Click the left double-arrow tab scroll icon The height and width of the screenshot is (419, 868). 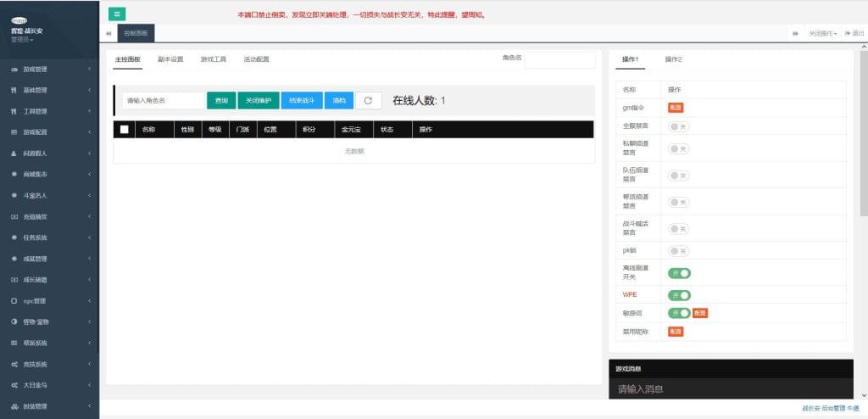click(108, 33)
